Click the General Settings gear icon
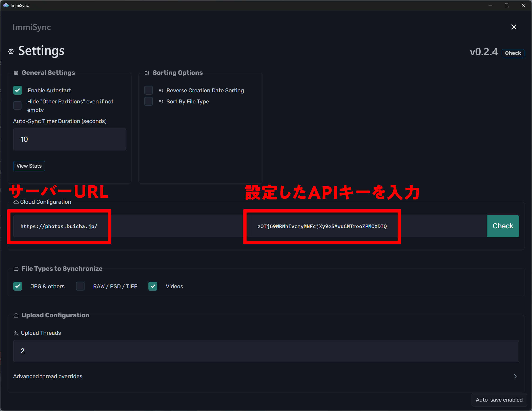Image resolution: width=532 pixels, height=411 pixels. click(16, 73)
